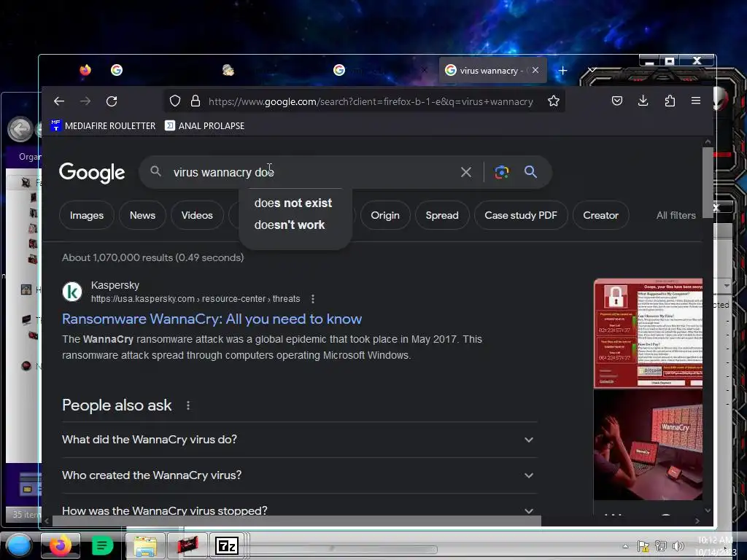Open Kaspersky result three-dot options

click(x=312, y=299)
